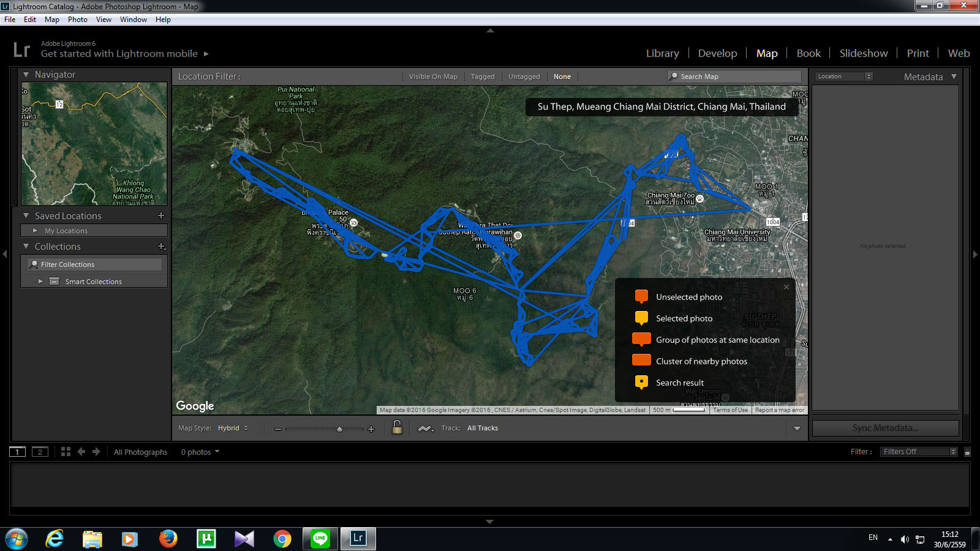Select the Untagged location filter
The width and height of the screenshot is (980, 551).
pos(524,77)
